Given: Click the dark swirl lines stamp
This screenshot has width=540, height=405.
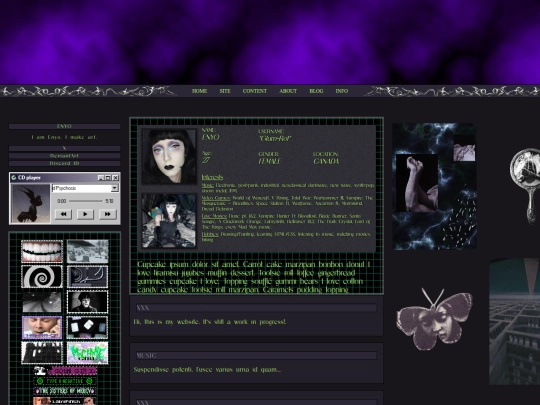Looking at the screenshot, I should click(x=87, y=277).
